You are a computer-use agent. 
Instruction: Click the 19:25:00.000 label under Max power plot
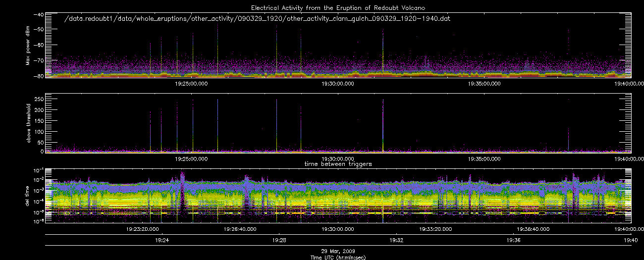(x=192, y=84)
